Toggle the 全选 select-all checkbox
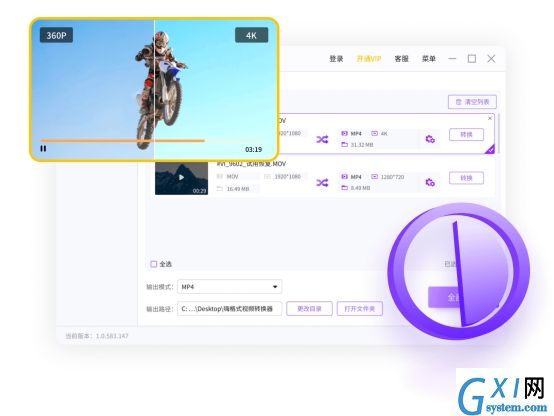This screenshot has height=416, width=554. 154,264
